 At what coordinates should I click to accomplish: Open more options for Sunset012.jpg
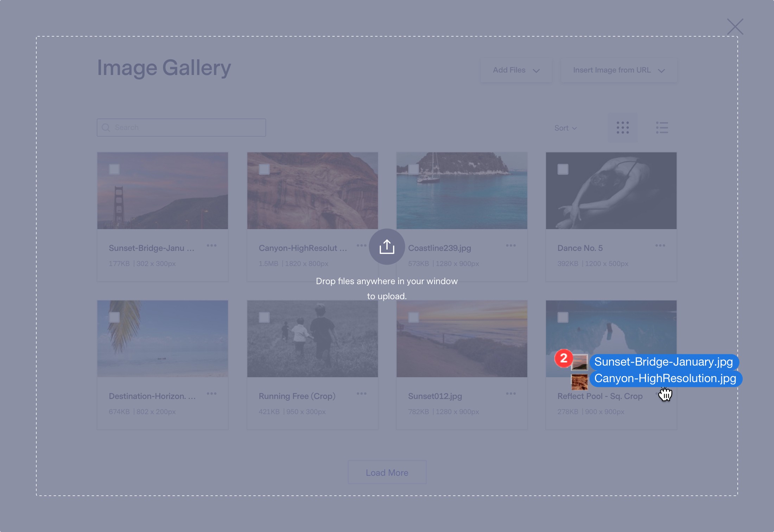511,394
